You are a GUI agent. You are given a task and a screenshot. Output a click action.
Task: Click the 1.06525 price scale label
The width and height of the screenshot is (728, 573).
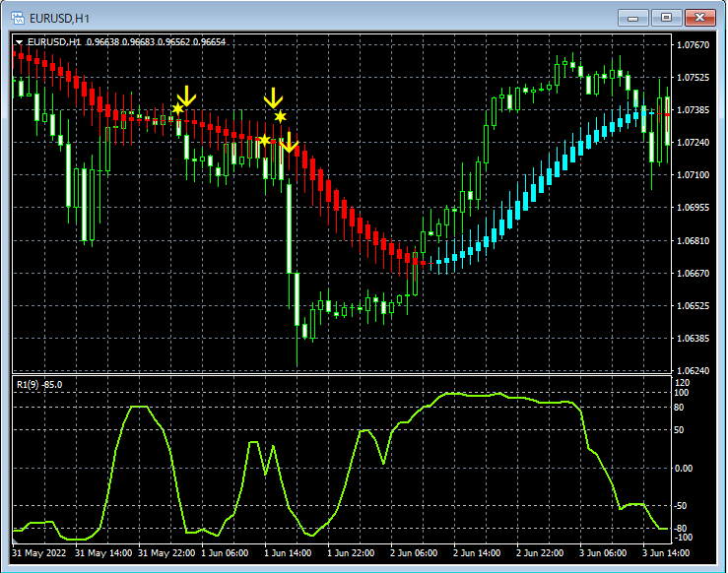(694, 306)
